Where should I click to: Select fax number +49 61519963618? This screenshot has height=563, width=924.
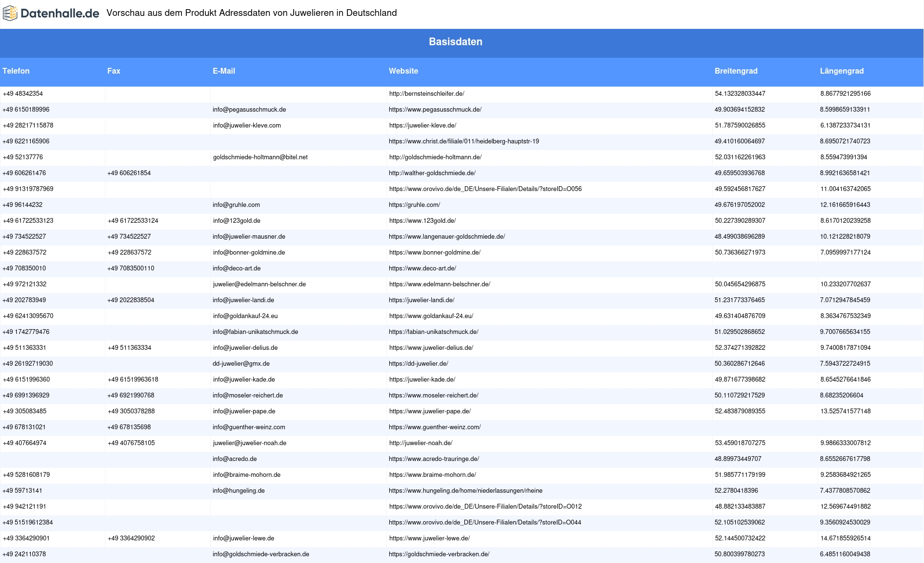tap(133, 380)
